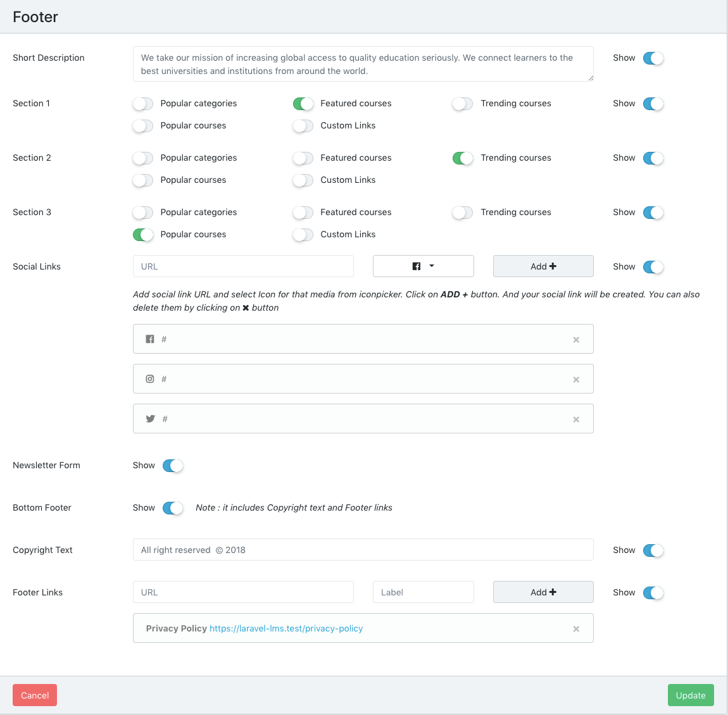
Task: Delete the Privacy Policy footer link
Action: tap(576, 629)
